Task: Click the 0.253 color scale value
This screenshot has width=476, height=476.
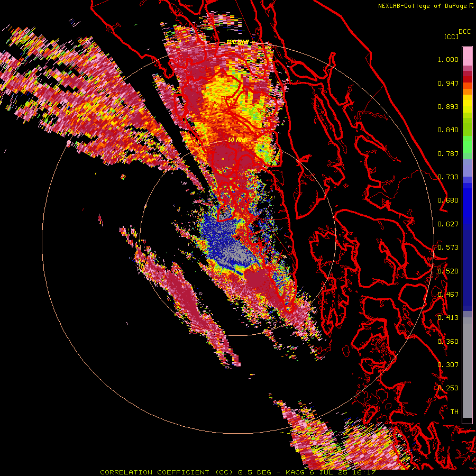Action: pos(448,388)
